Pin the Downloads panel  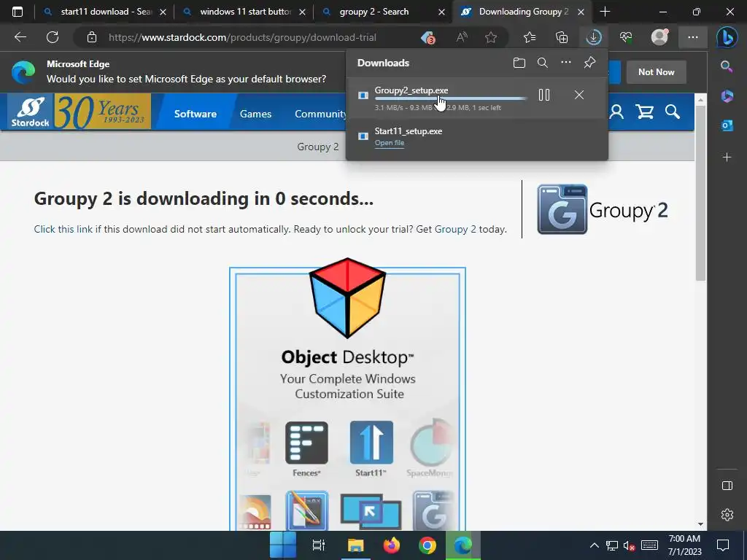[589, 63]
